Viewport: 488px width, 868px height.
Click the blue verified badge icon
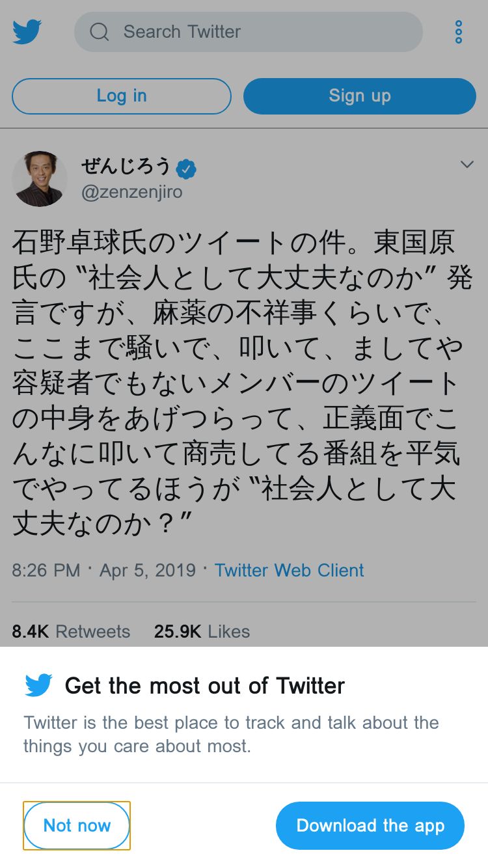(186, 169)
